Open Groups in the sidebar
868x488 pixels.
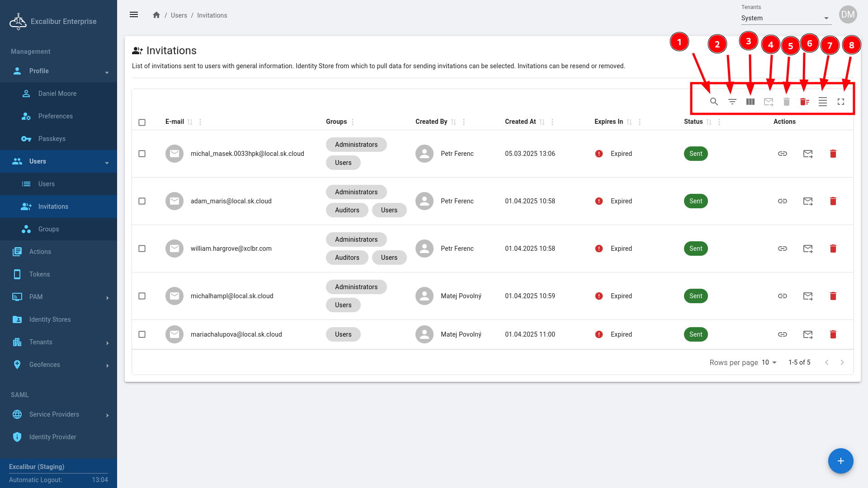pos(49,229)
